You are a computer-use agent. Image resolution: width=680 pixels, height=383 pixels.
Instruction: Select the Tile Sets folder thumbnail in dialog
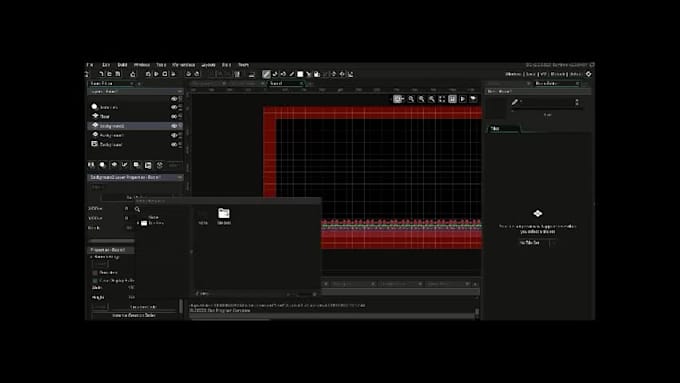[224, 216]
